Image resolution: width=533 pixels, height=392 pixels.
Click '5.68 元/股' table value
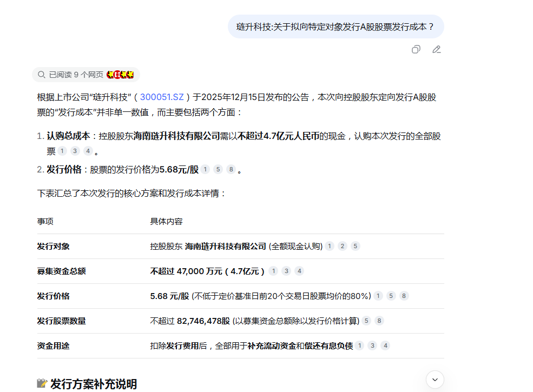[x=169, y=296]
